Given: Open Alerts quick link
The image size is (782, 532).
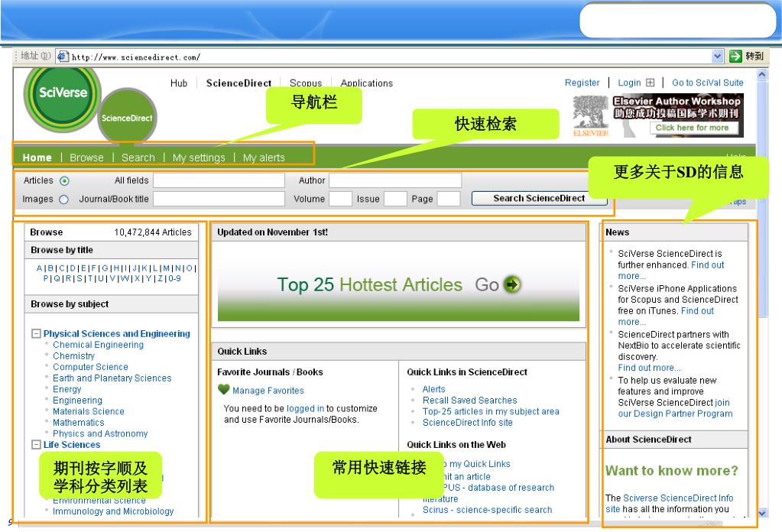Looking at the screenshot, I should coord(434,389).
